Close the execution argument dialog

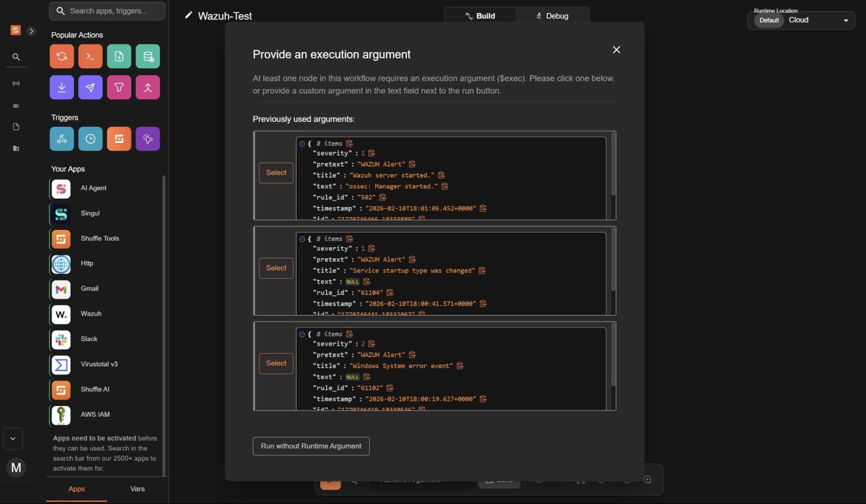[x=616, y=50]
